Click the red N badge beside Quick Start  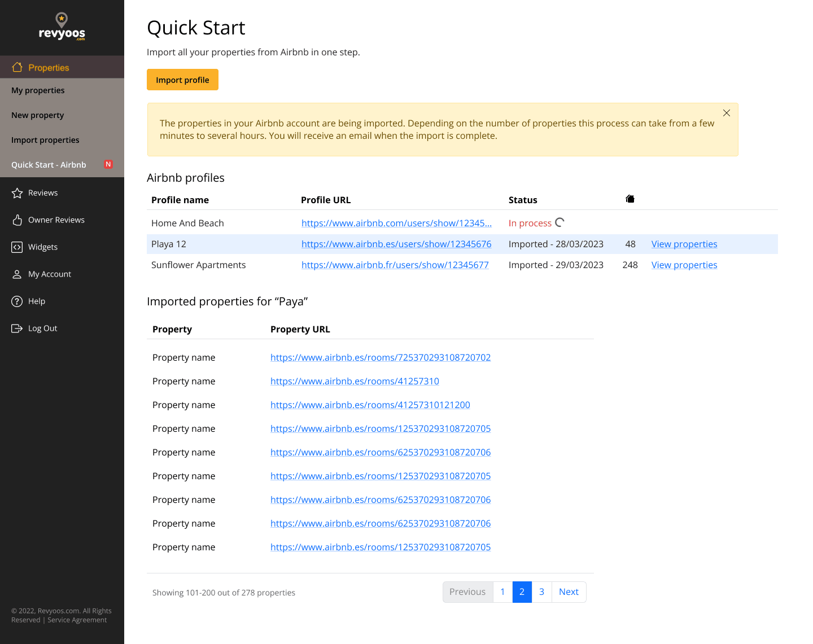(108, 164)
